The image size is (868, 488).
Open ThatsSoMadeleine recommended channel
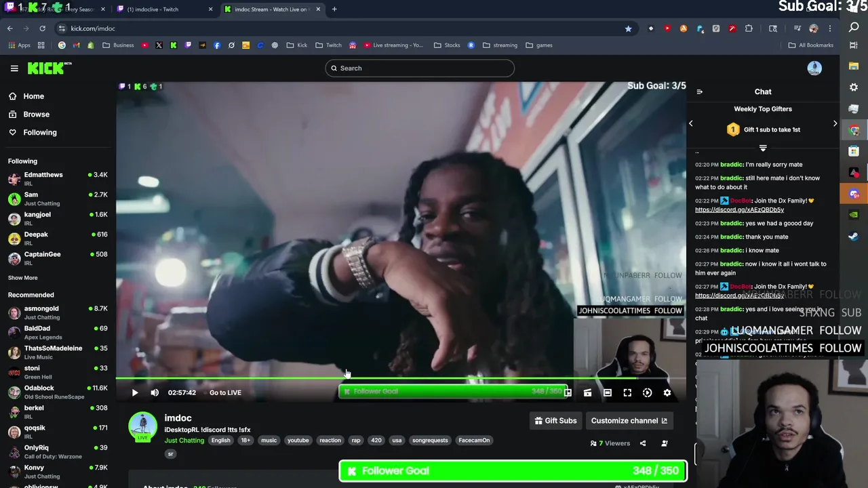58,352
